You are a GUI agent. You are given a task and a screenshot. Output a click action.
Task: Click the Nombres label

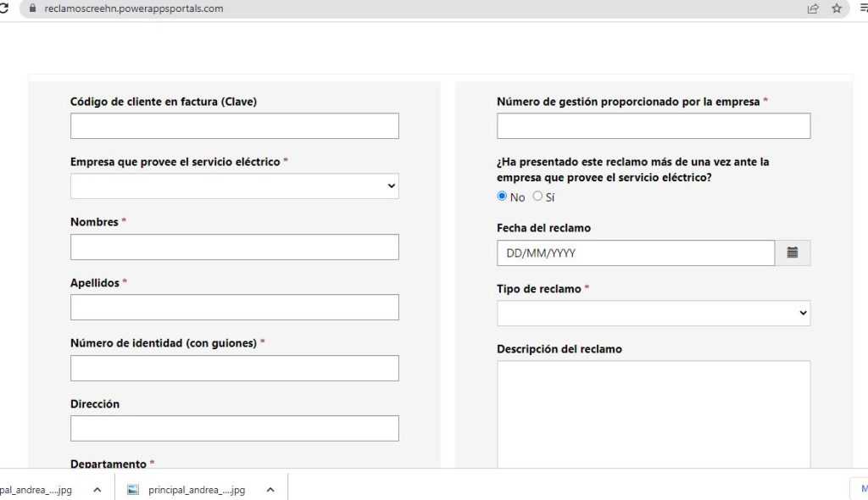(x=94, y=221)
